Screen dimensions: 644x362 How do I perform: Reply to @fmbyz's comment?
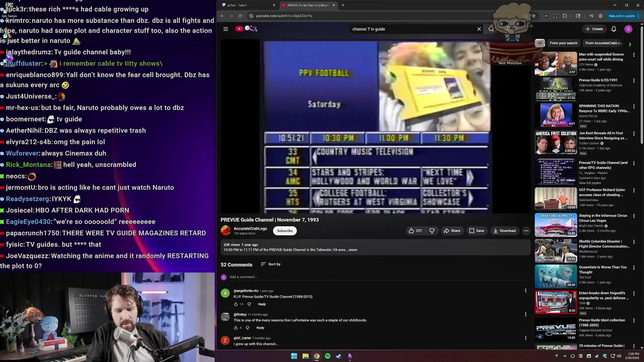coord(260,328)
